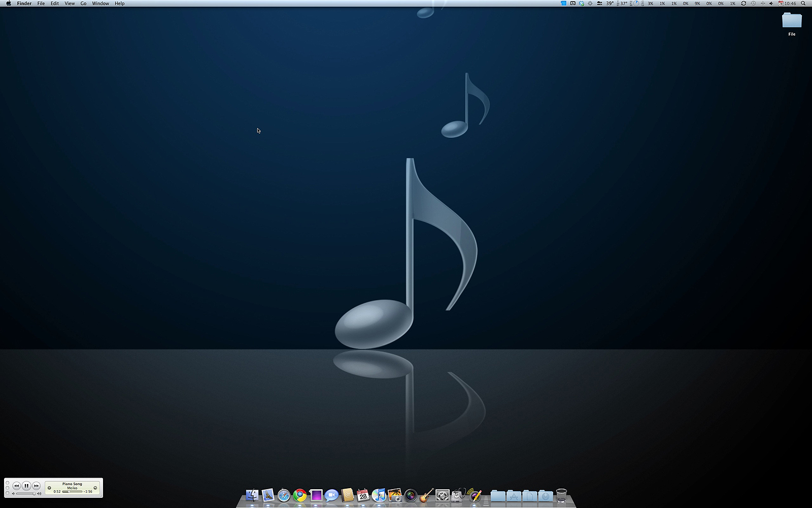
Task: Skip back to previous track in mini player
Action: tap(16, 486)
